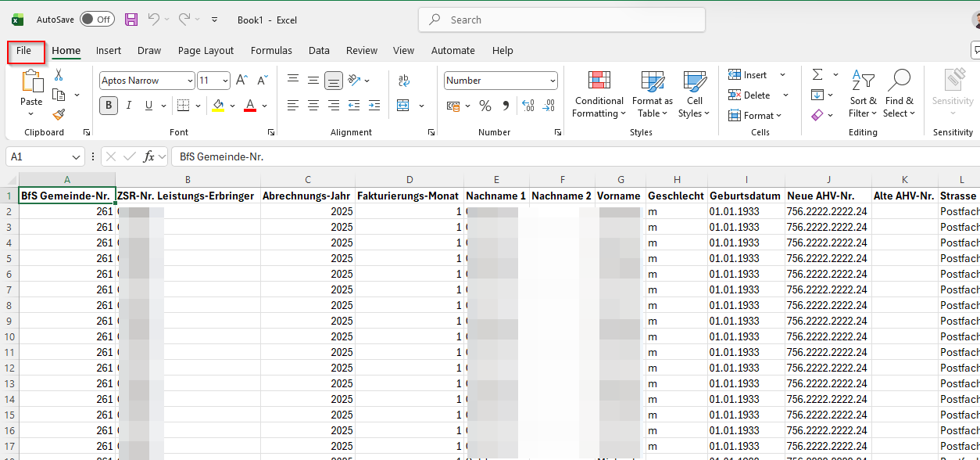Expand the Number format dropdown

pyautogui.click(x=553, y=81)
